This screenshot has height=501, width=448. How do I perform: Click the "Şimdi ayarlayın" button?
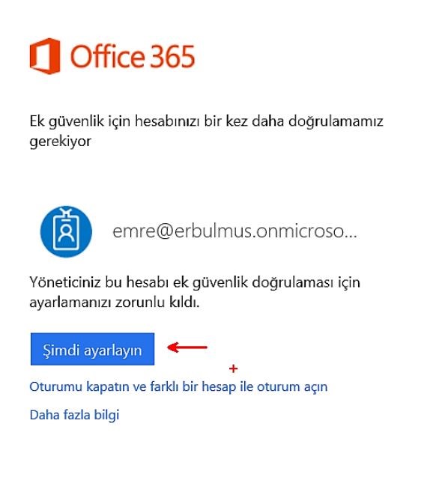click(92, 349)
